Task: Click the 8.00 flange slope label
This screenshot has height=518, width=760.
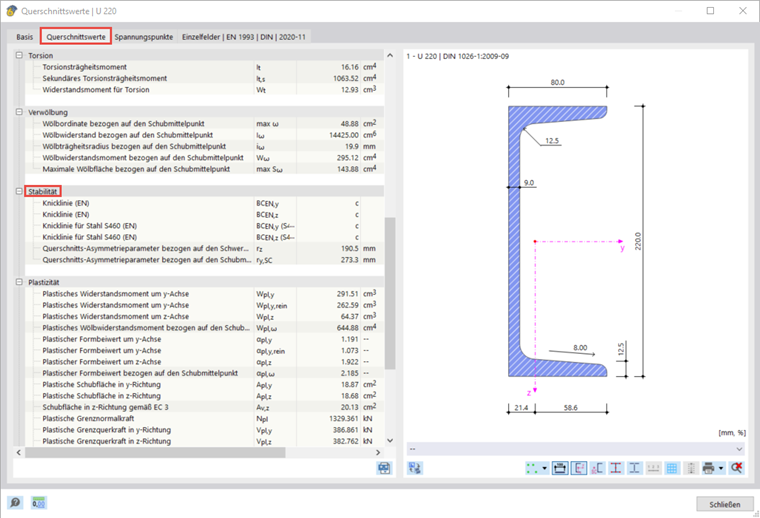Action: tap(580, 347)
